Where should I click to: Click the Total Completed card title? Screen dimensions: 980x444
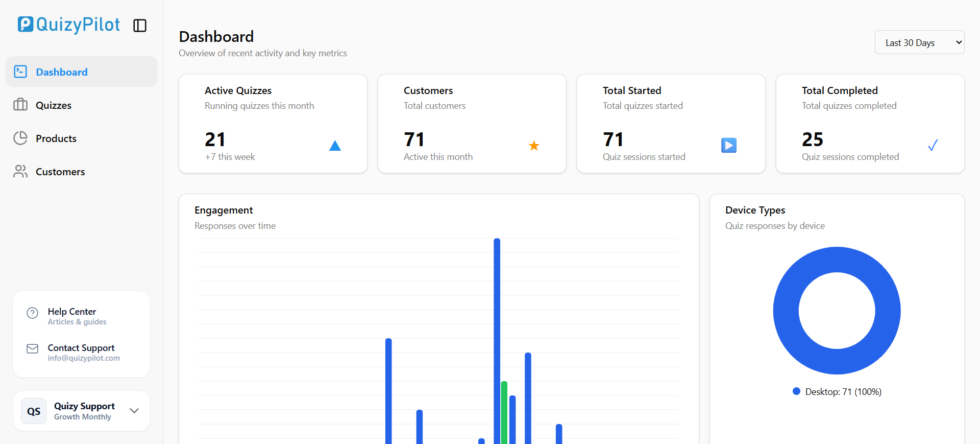[x=840, y=90]
